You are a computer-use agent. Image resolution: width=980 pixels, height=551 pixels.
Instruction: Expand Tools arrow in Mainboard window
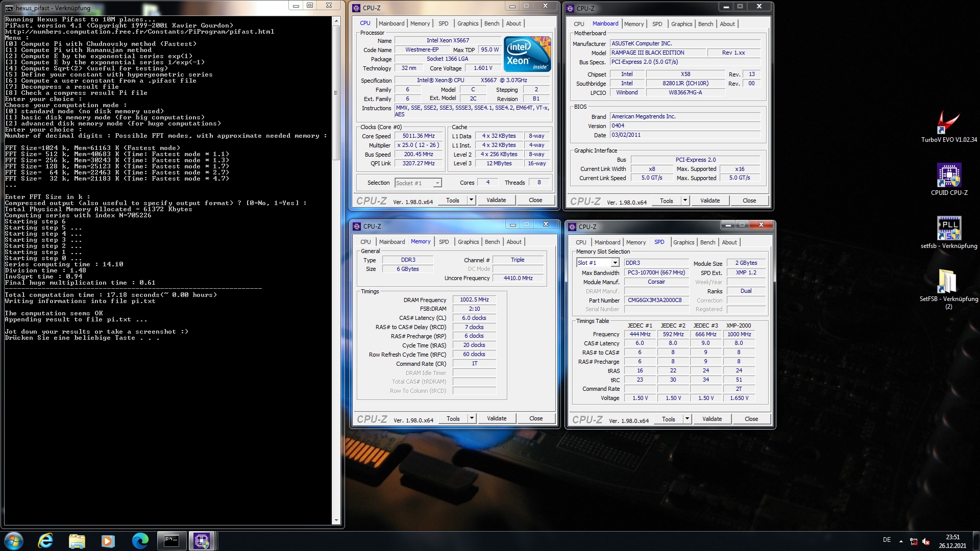point(685,201)
